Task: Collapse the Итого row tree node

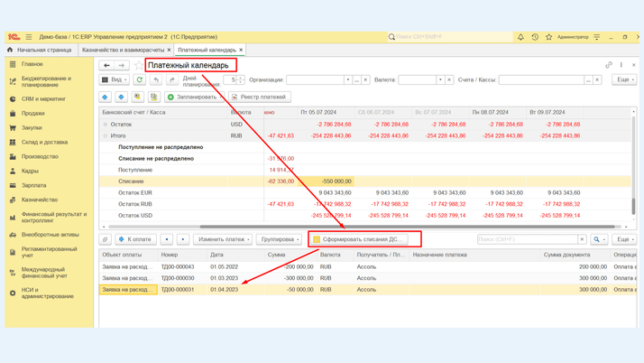Action: 105,135
